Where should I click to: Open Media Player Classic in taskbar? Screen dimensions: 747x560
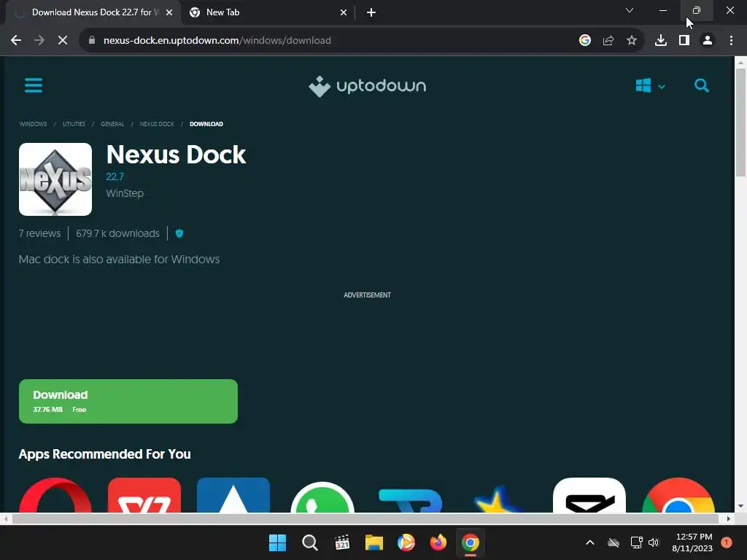pos(342,542)
